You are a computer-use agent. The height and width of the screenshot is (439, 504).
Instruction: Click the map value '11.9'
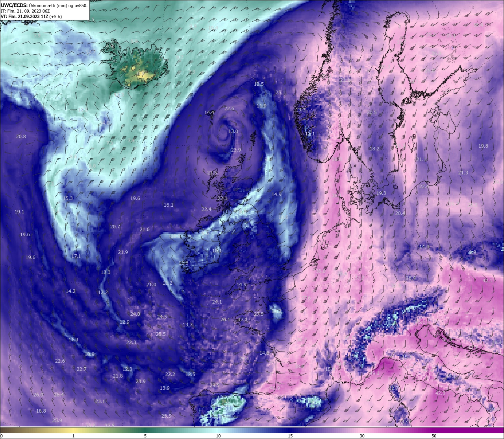(x=261, y=106)
